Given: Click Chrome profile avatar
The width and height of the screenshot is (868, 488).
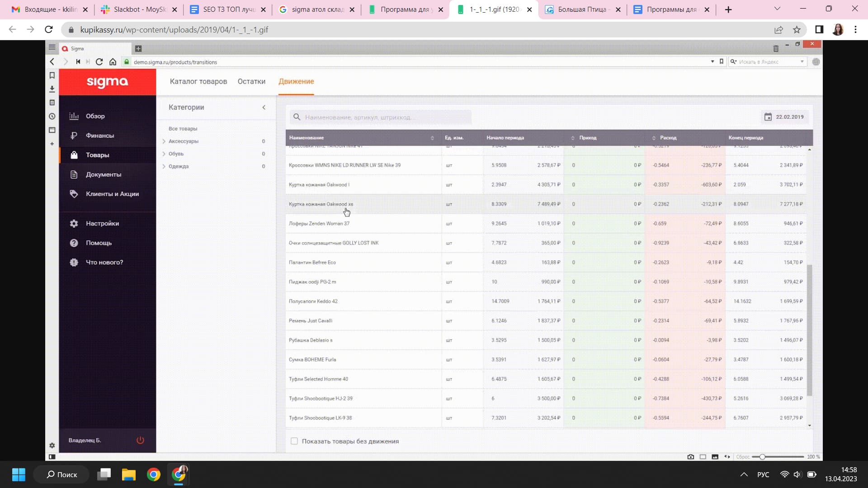Looking at the screenshot, I should pyautogui.click(x=838, y=29).
